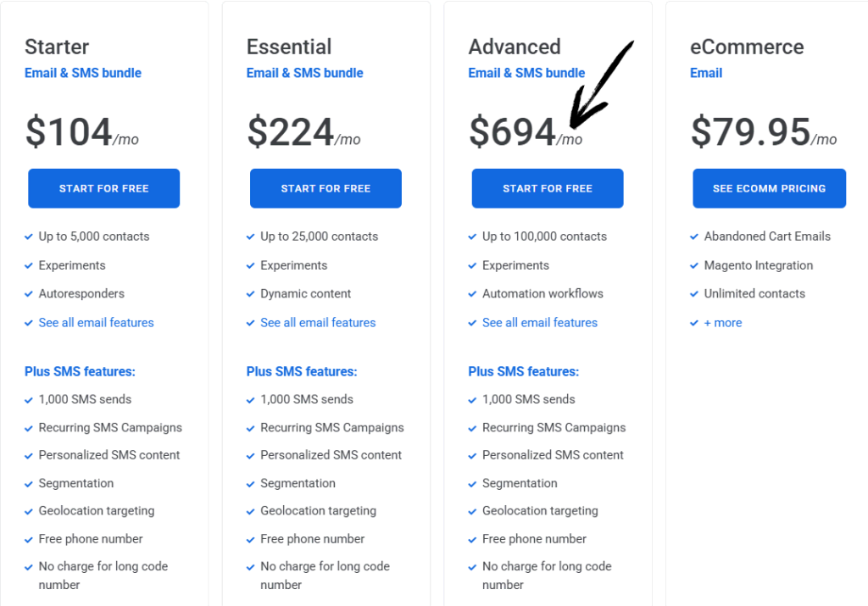This screenshot has height=606, width=868.
Task: Click the Email link under eCommerce
Action: 706,73
